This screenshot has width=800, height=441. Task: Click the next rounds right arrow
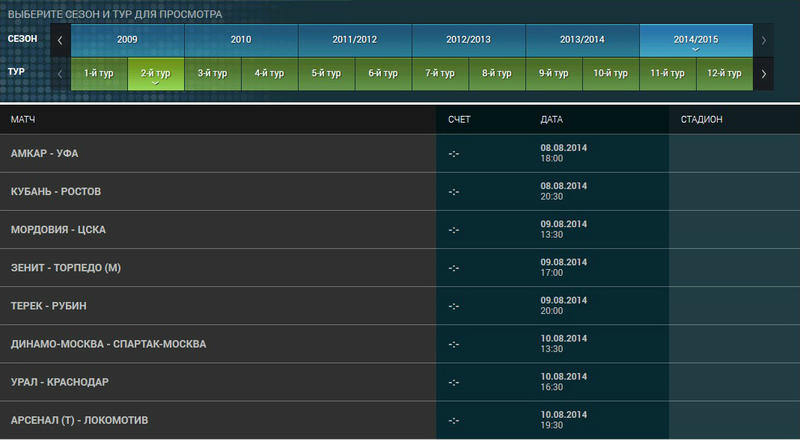[x=763, y=74]
